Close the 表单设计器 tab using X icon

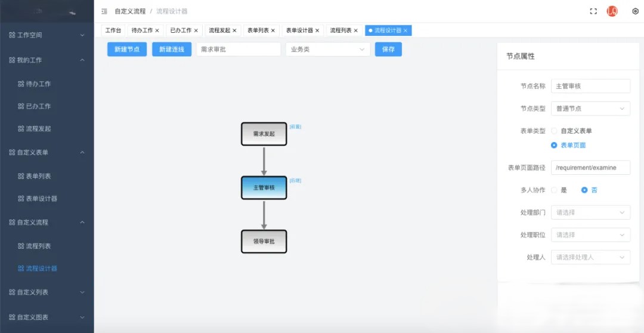coord(317,30)
